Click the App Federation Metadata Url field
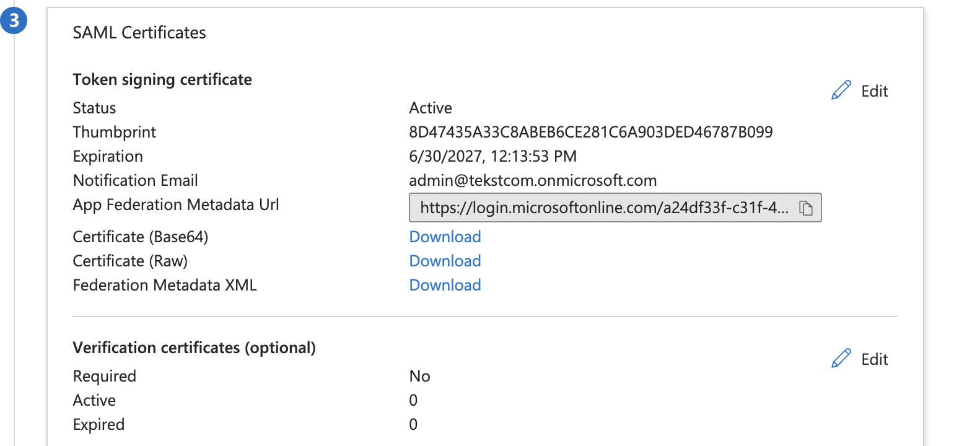The image size is (980, 446). [x=615, y=208]
